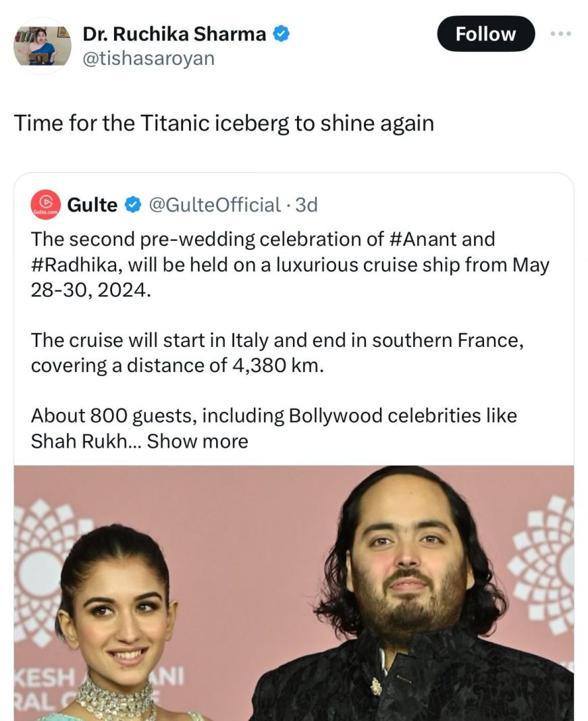
Task: Click the @tishasaroyan handle
Action: point(149,59)
